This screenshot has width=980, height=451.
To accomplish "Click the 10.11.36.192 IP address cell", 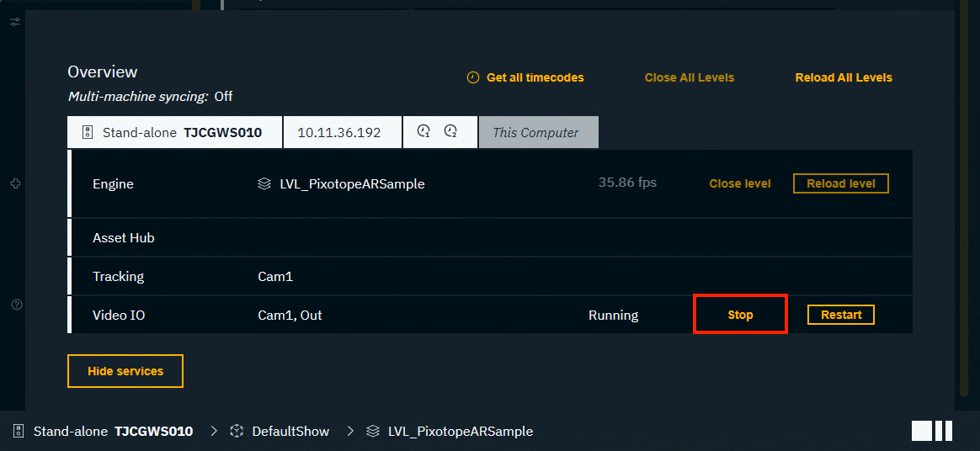I will pos(339,132).
